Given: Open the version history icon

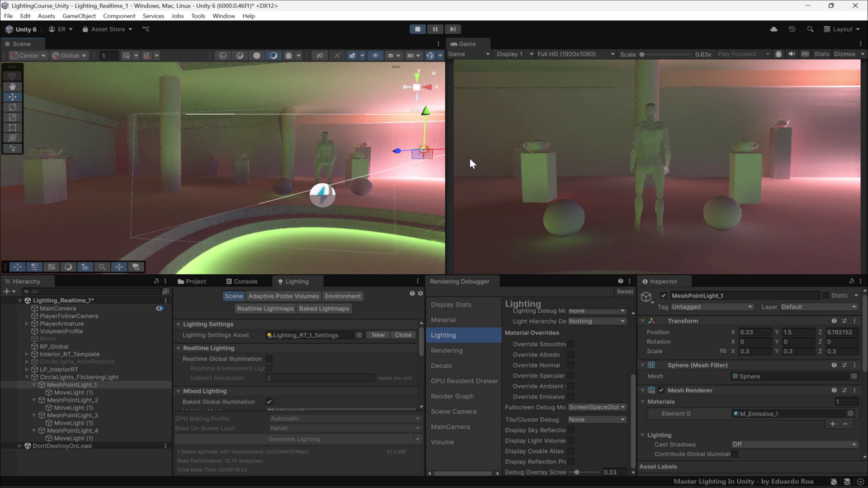Looking at the screenshot, I should 792,29.
